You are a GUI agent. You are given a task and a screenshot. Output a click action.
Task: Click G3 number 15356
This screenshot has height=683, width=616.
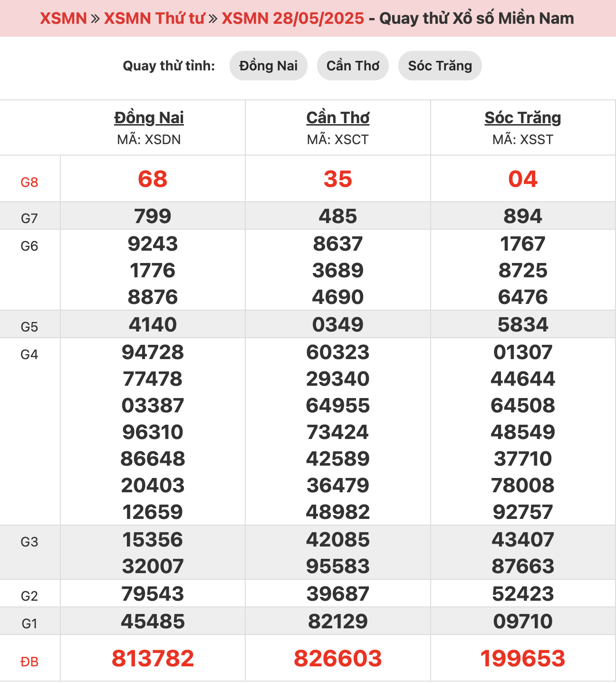[x=153, y=540]
